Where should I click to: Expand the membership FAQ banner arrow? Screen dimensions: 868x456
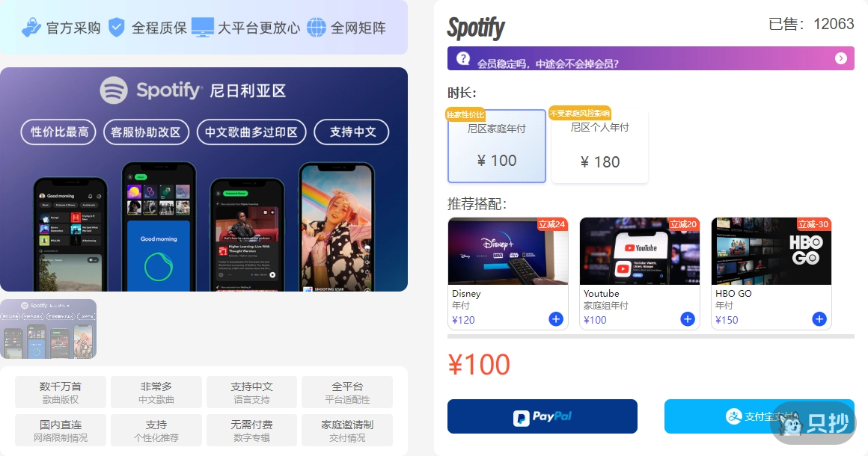click(841, 58)
